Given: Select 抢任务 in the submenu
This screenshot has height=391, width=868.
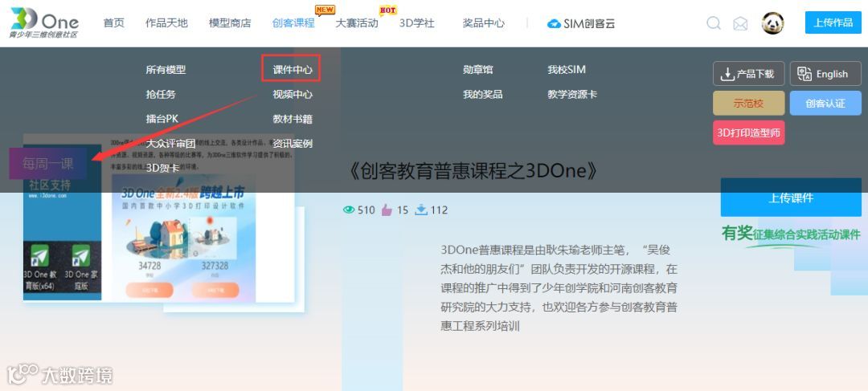Looking at the screenshot, I should click(161, 94).
